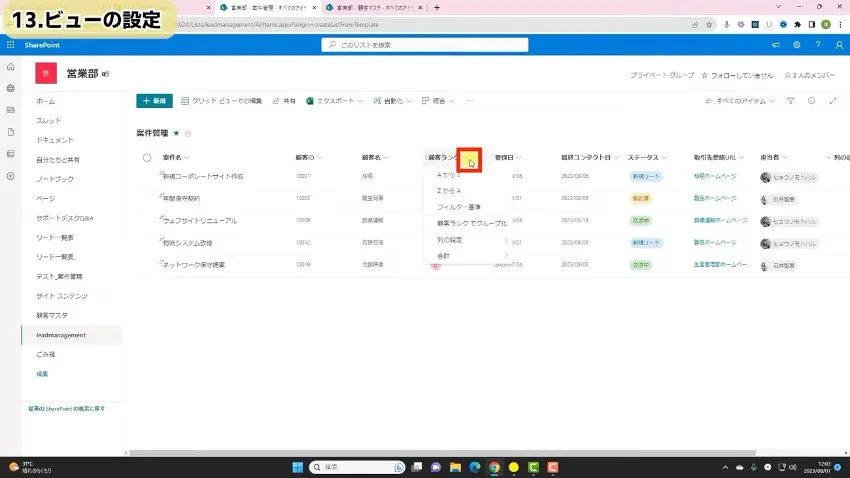Open the info details pane icon
The height and width of the screenshot is (478, 850).
[811, 101]
